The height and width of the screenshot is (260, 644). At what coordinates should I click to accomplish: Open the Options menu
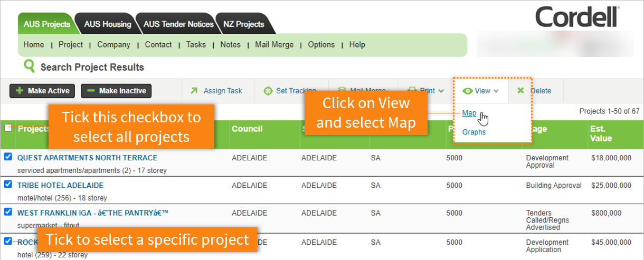321,45
